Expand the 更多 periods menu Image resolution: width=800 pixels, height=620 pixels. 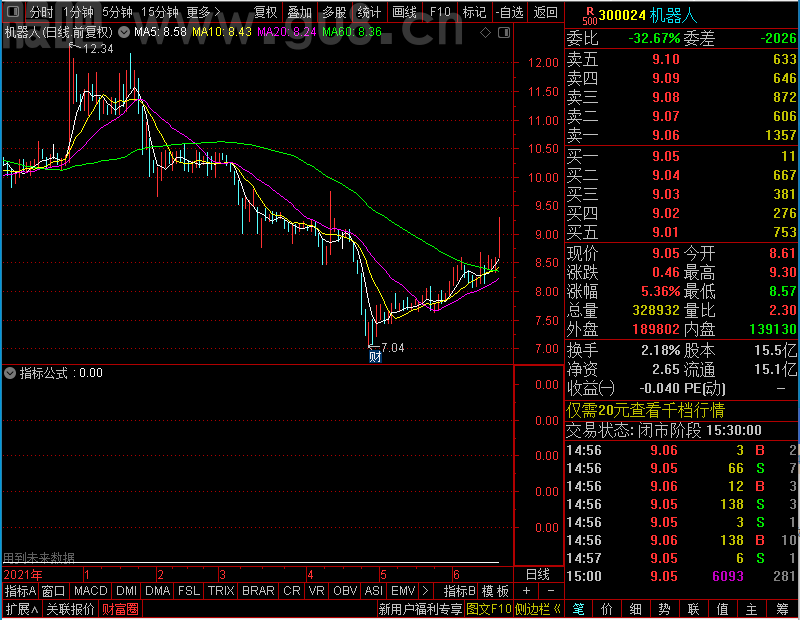[x=203, y=12]
